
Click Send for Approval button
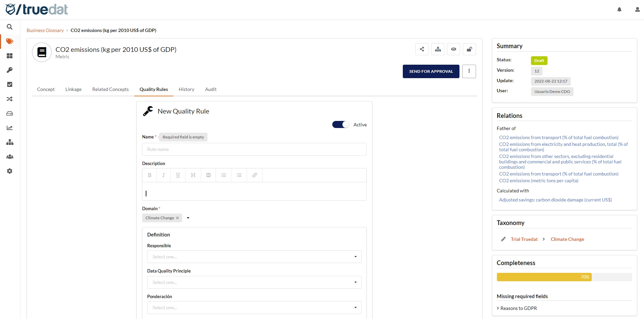pos(431,71)
